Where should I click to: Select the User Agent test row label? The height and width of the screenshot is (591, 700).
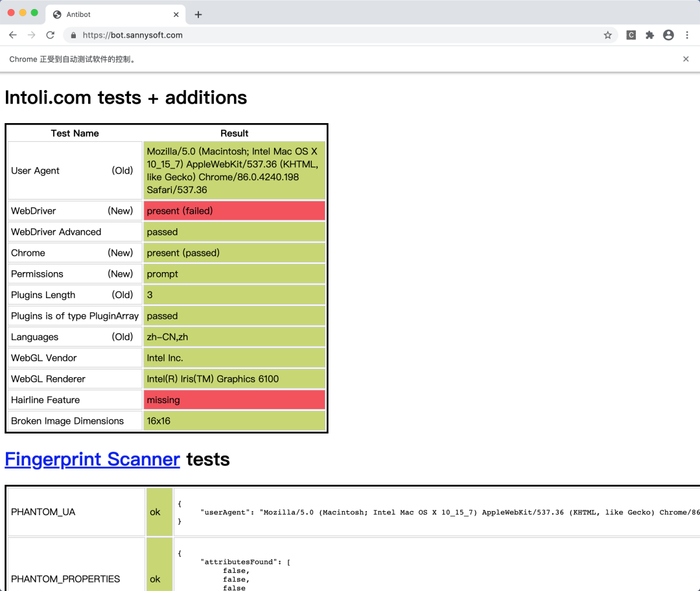(x=35, y=170)
